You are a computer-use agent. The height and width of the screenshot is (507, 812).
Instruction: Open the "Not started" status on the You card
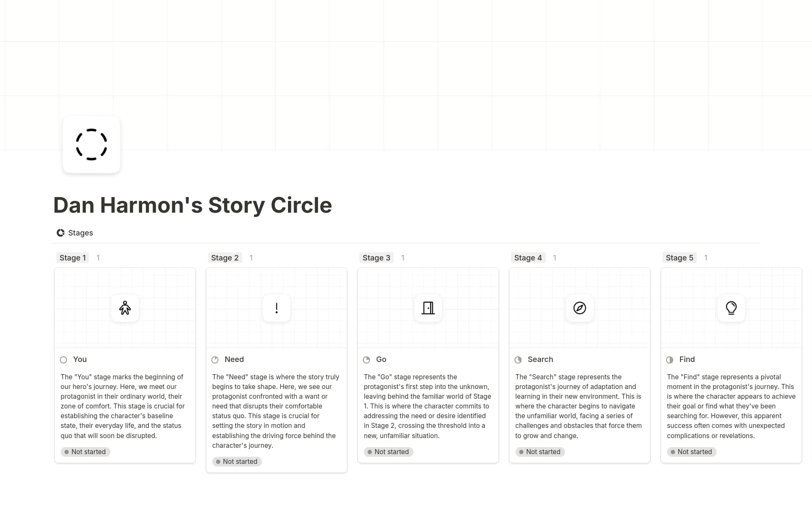click(85, 452)
